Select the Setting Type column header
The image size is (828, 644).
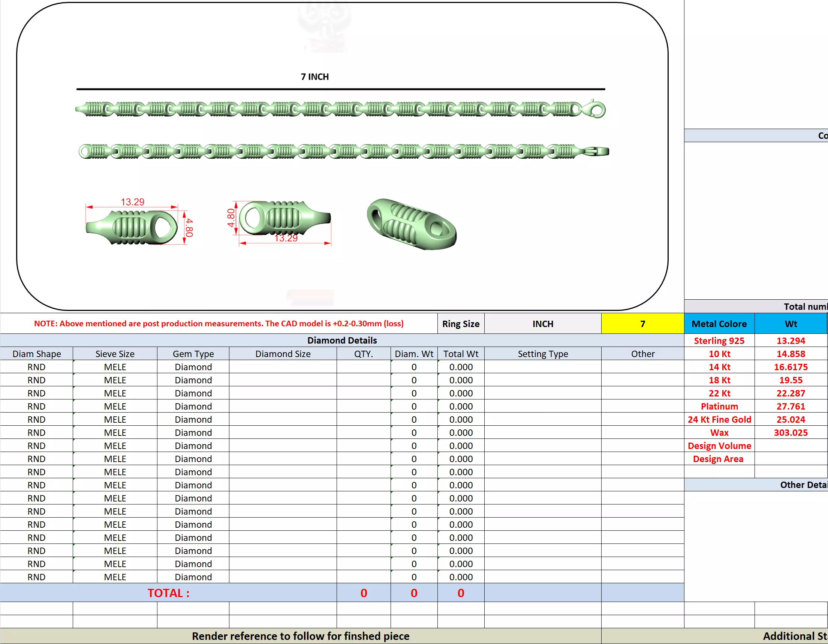point(542,353)
